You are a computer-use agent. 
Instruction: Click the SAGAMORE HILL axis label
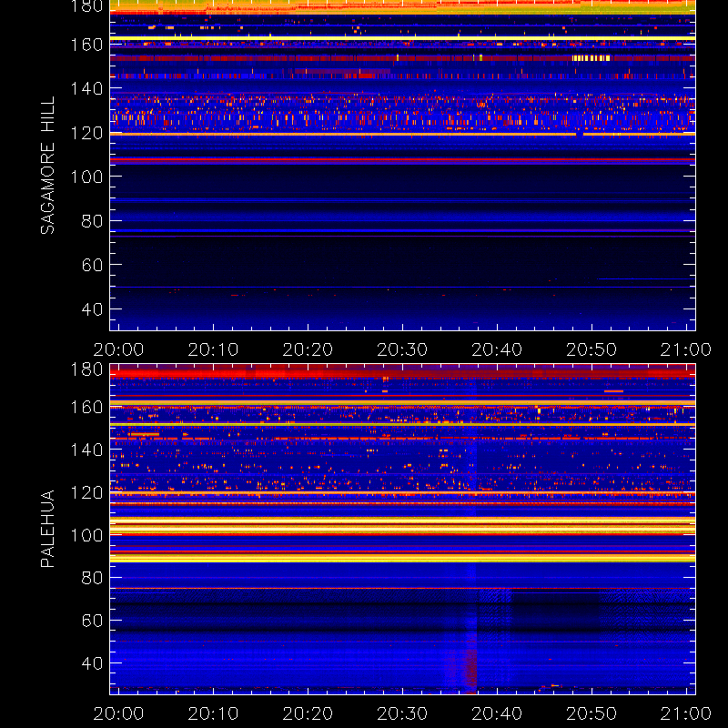[47, 166]
